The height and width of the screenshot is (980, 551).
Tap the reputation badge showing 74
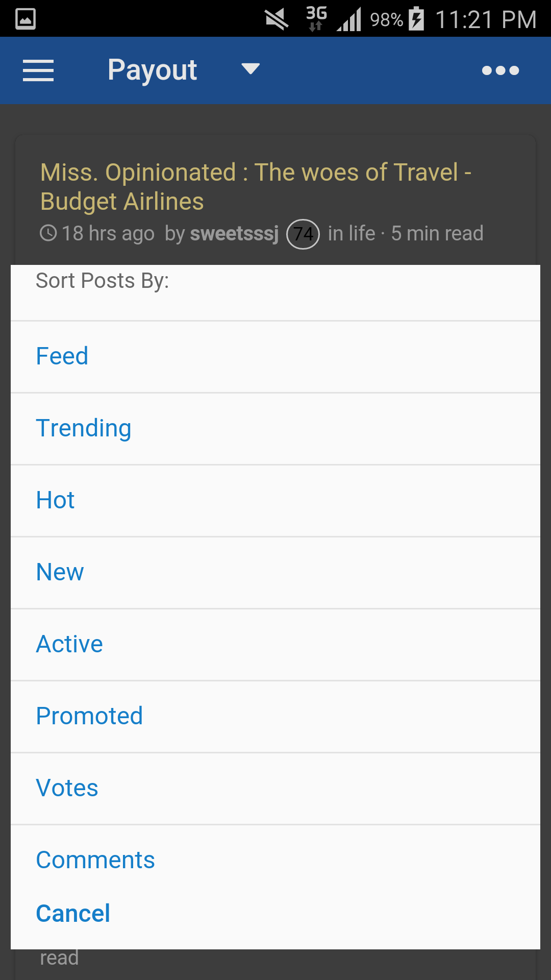[x=303, y=234]
